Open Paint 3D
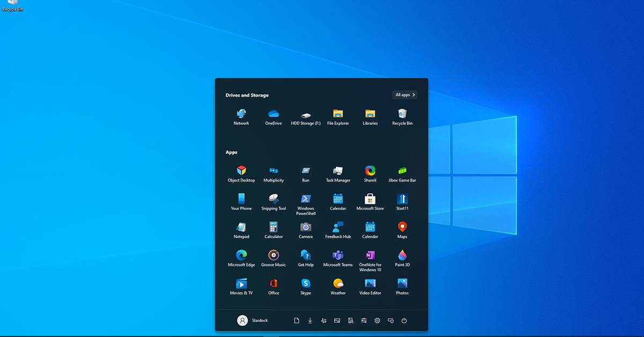644x337 pixels. (402, 256)
